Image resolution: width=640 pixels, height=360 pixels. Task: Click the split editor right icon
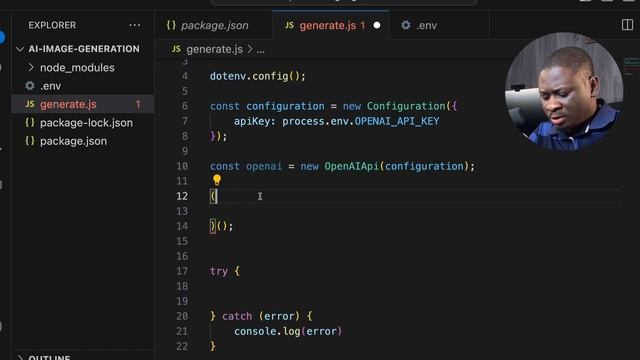(627, 25)
